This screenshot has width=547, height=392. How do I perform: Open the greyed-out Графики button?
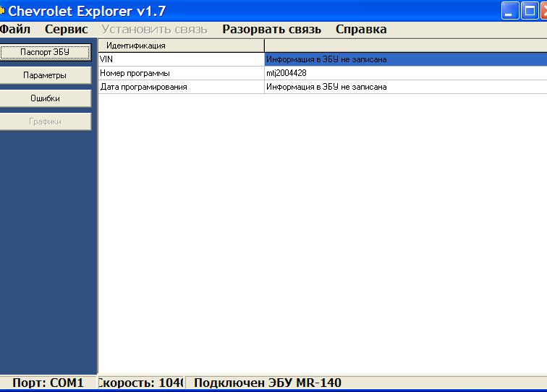(x=45, y=122)
